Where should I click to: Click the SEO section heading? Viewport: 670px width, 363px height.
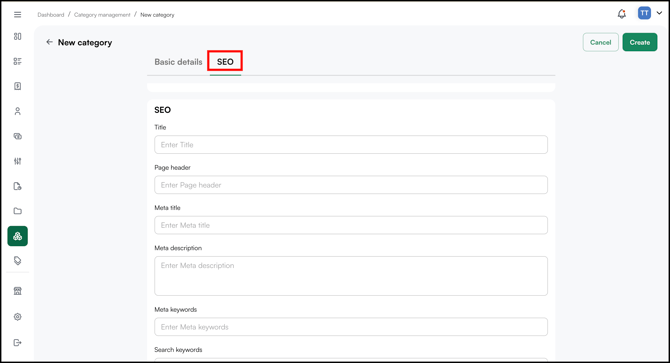pyautogui.click(x=162, y=110)
